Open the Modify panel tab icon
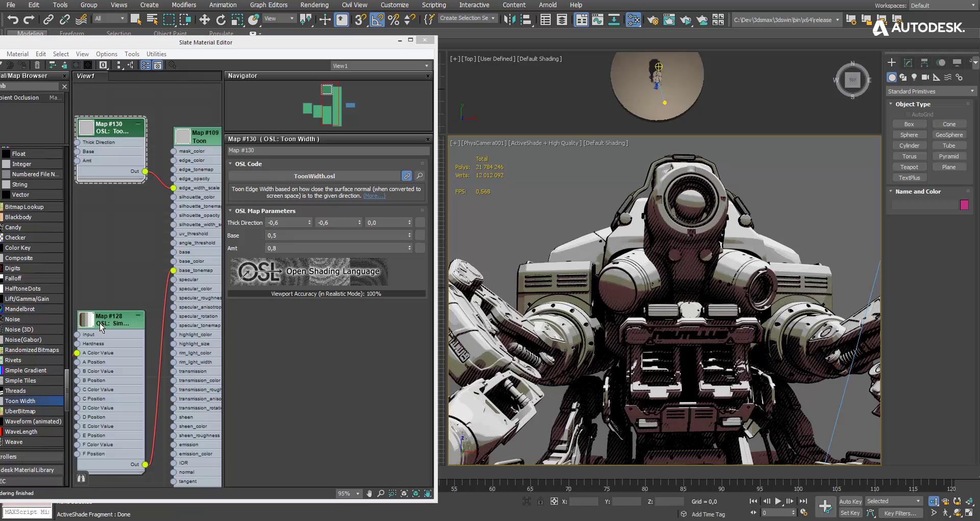Image resolution: width=980 pixels, height=521 pixels. (x=908, y=62)
